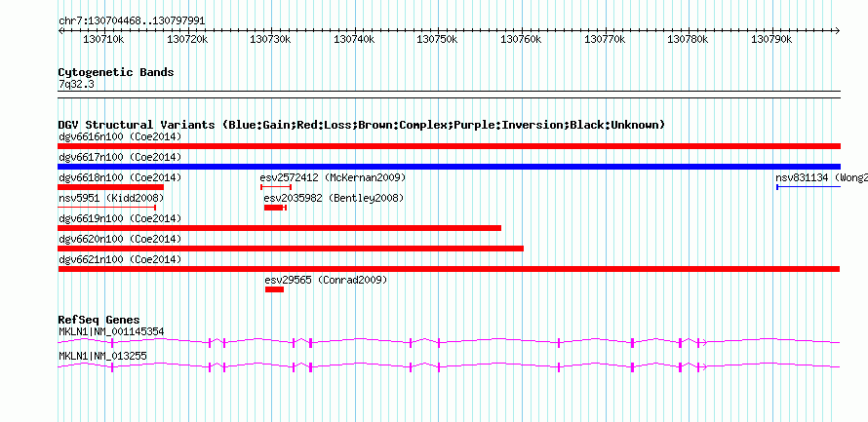Click the 7q32.3 cytogenetic band label
868x422 pixels.
tap(76, 84)
